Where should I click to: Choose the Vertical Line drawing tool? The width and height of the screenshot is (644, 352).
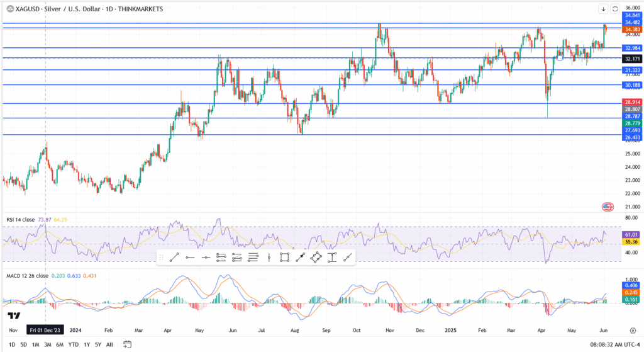point(269,257)
